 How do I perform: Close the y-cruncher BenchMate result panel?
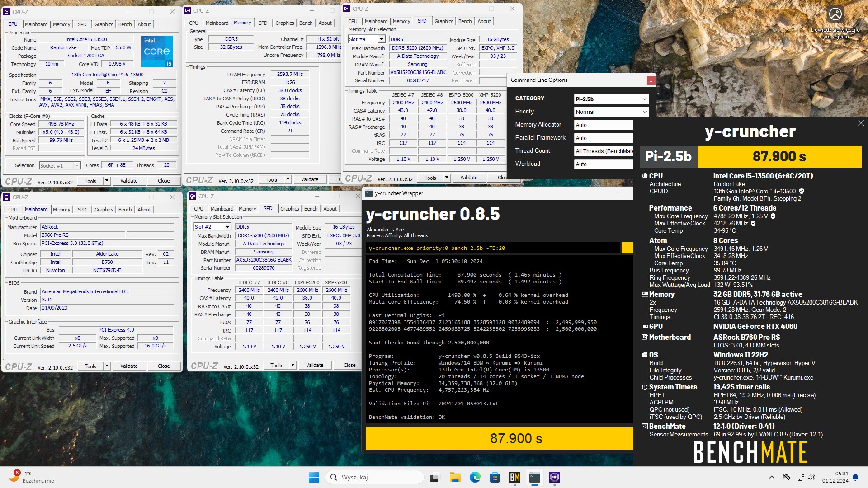tap(861, 123)
